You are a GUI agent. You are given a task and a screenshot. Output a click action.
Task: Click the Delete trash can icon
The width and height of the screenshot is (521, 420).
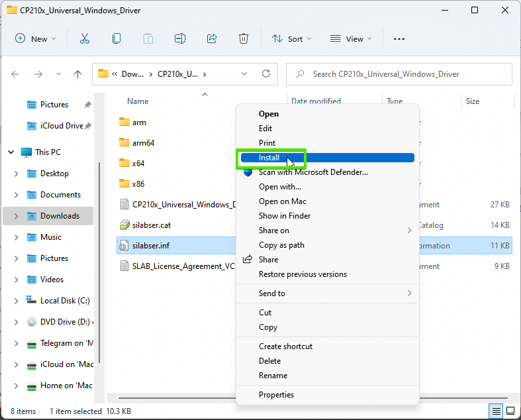[244, 39]
